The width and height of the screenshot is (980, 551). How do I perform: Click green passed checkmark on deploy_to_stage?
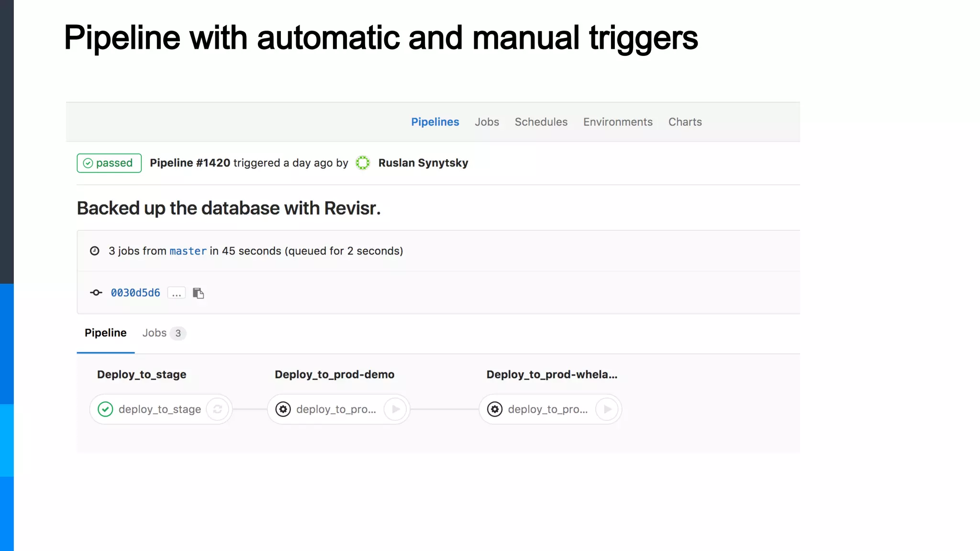105,409
